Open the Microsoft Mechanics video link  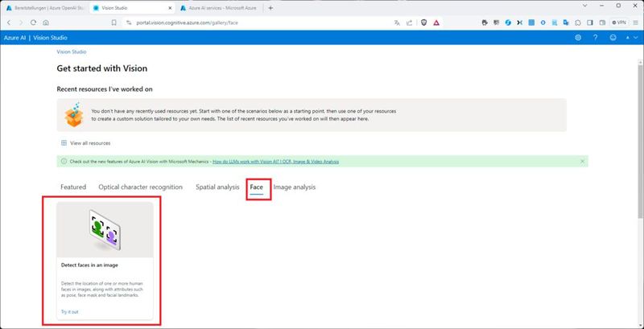275,162
